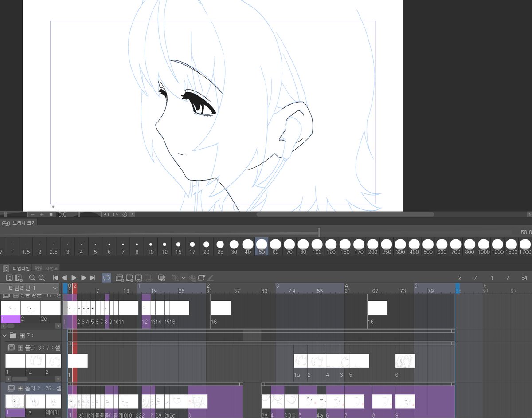Select cel 6 in the 폴더 3 timeline track
The image size is (532, 418).
[405, 361]
